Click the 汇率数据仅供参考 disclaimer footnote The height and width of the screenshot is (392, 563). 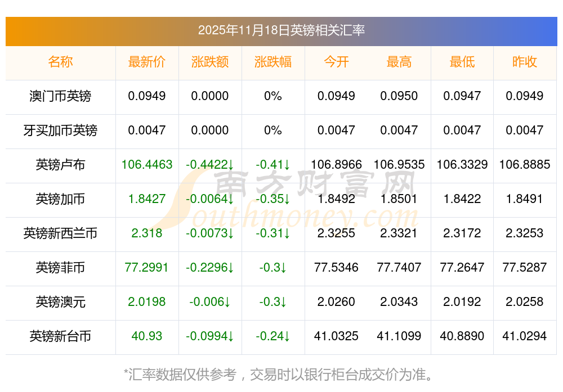pyautogui.click(x=281, y=374)
